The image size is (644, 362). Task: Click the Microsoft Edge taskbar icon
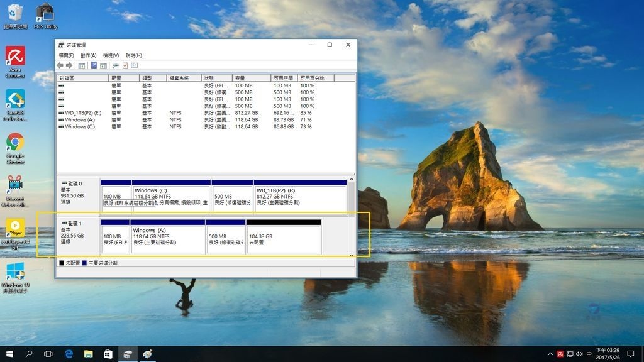click(x=69, y=354)
